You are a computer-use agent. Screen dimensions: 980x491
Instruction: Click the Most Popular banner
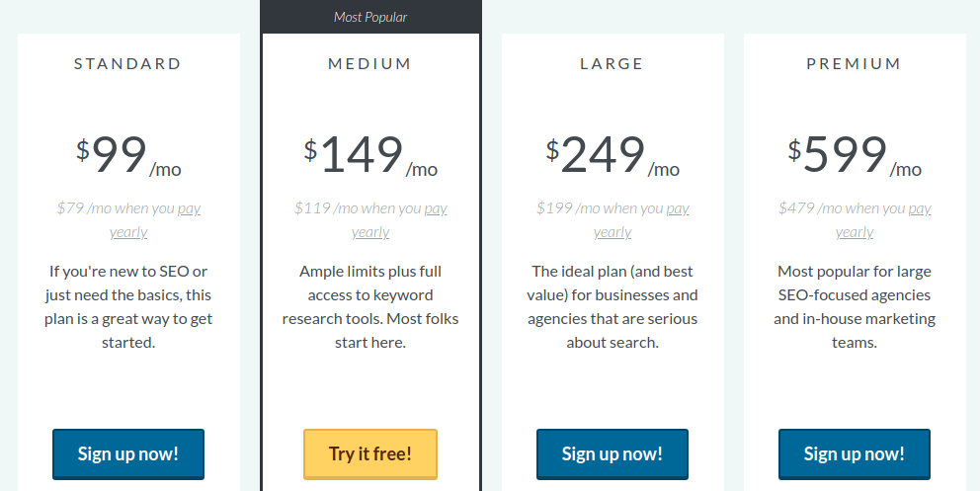tap(370, 17)
